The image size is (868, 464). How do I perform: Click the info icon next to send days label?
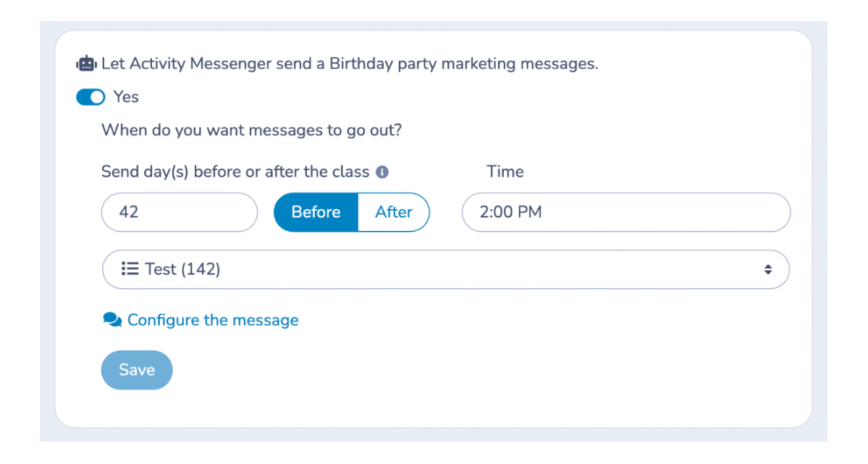coord(383,172)
